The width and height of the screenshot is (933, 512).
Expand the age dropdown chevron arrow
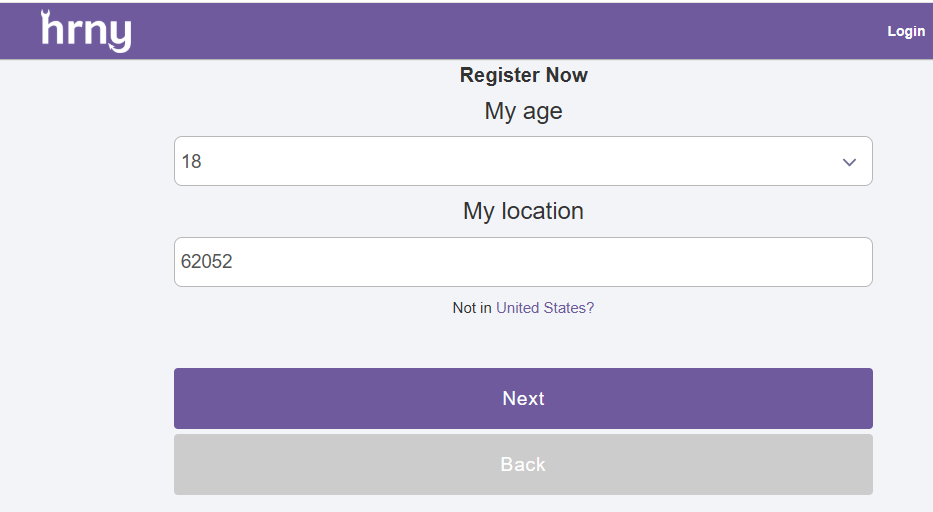point(849,162)
